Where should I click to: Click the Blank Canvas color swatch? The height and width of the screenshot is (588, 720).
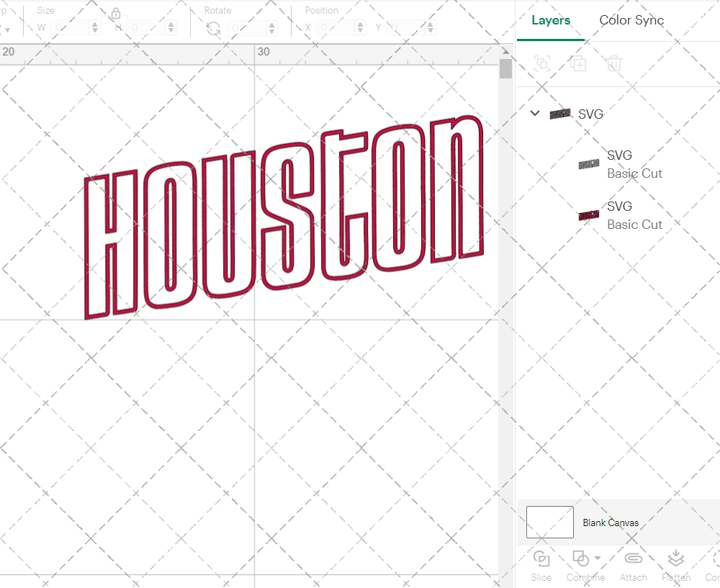[549, 523]
